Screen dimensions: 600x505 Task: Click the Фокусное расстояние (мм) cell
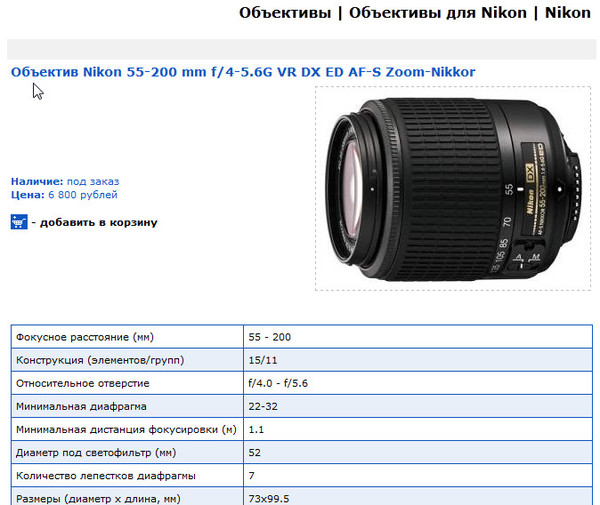click(x=127, y=337)
